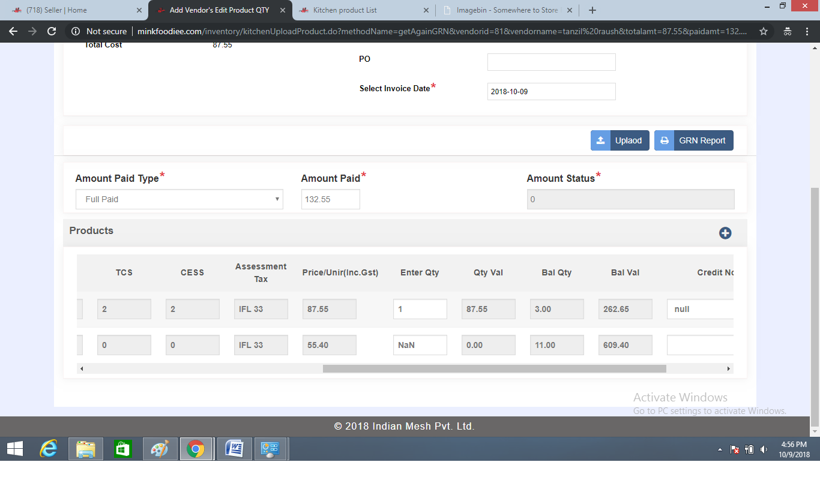Click the table scrollbar right arrow
820x504 pixels.
(729, 368)
